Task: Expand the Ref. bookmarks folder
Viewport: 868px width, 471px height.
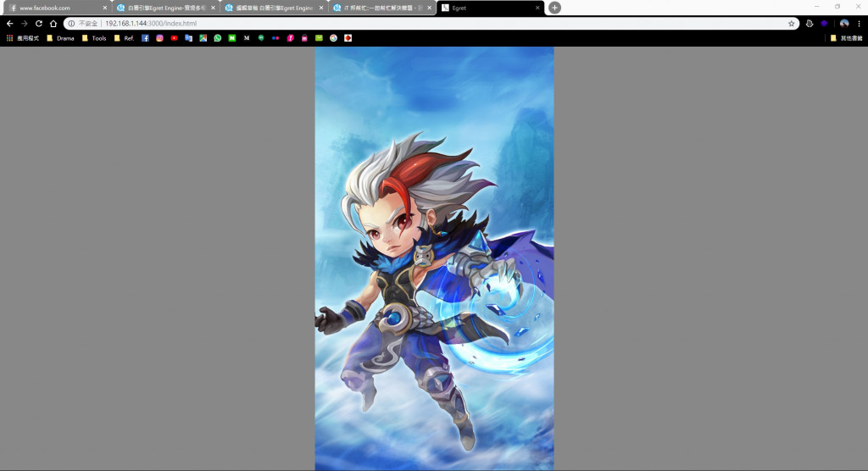Action: coord(125,38)
